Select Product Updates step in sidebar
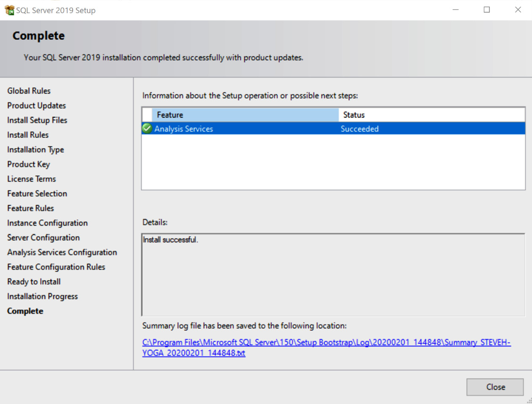 (36, 106)
